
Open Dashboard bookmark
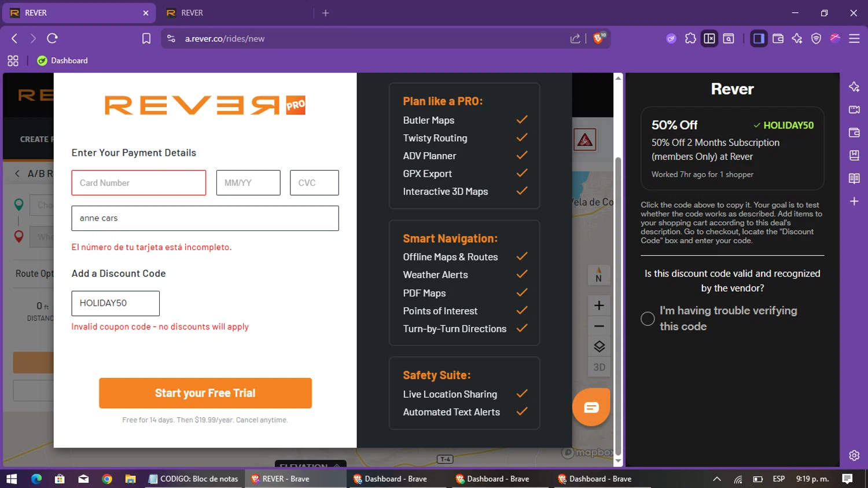[62, 60]
